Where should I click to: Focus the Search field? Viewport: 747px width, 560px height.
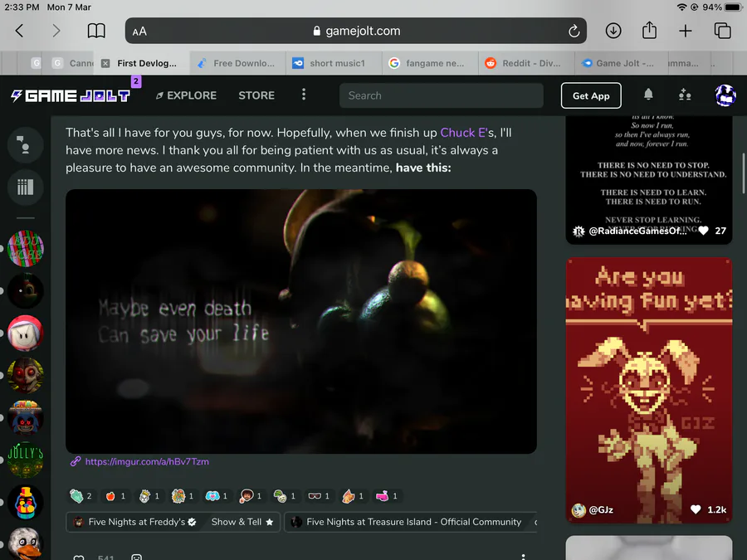(442, 95)
